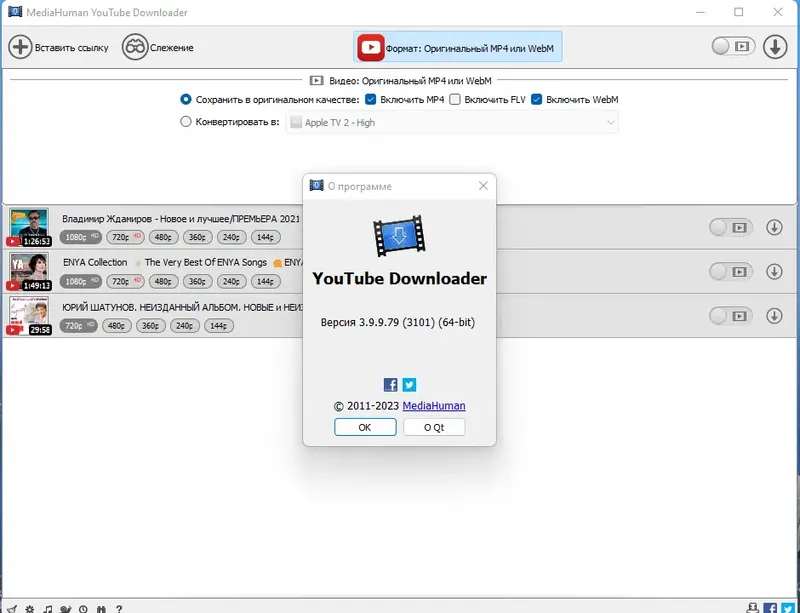The image size is (800, 613).
Task: Click OK in the About dialog
Action: coord(364,427)
